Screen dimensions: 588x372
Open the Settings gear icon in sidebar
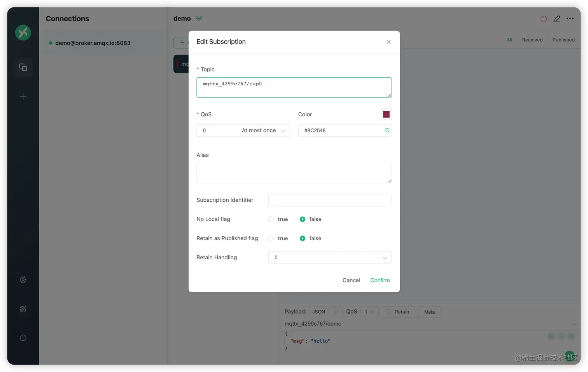23,279
